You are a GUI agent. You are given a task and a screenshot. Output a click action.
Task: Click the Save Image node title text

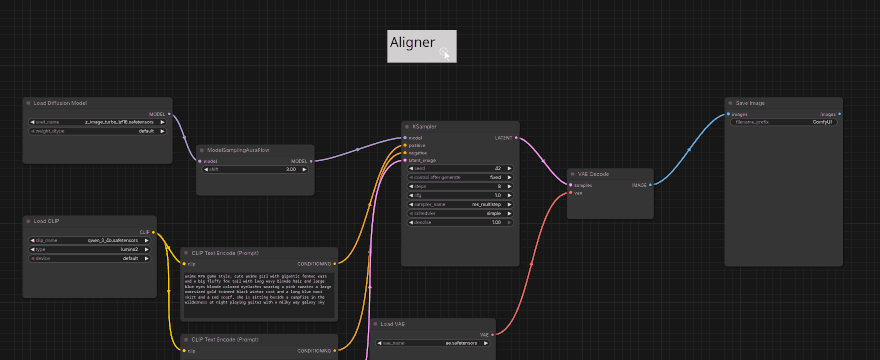[750, 103]
